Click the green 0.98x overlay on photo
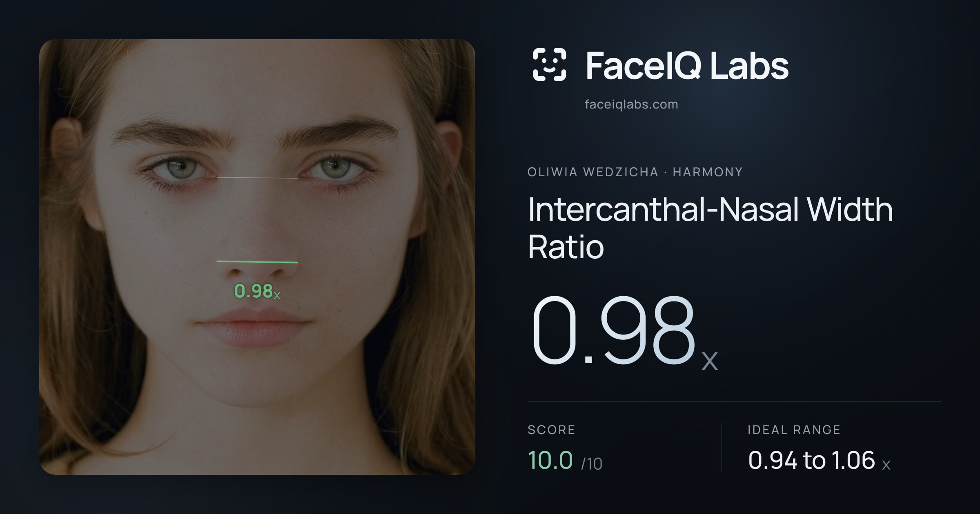Screen dimensions: 980x514 [x=257, y=291]
